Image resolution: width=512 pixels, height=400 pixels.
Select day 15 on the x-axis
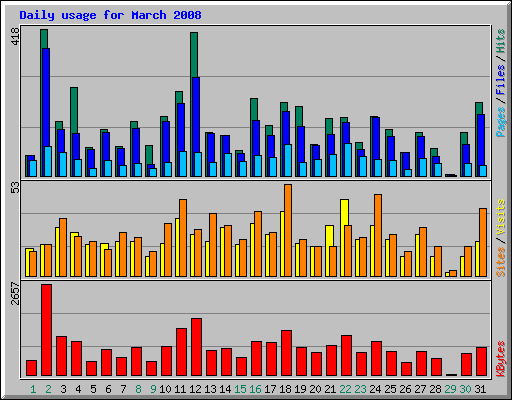click(240, 389)
